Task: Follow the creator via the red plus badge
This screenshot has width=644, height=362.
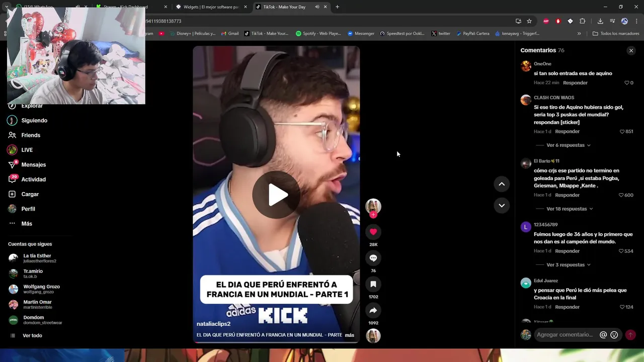Action: pyautogui.click(x=373, y=215)
